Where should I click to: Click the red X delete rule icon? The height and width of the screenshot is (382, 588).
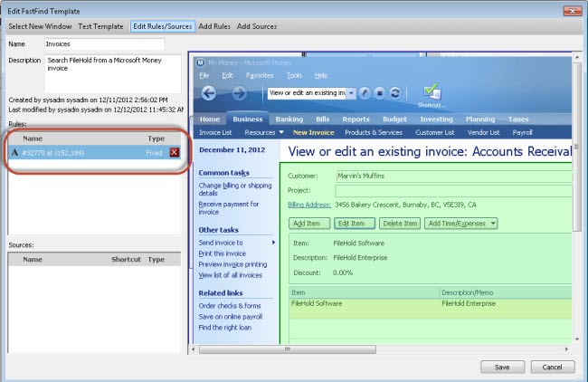pyautogui.click(x=175, y=152)
